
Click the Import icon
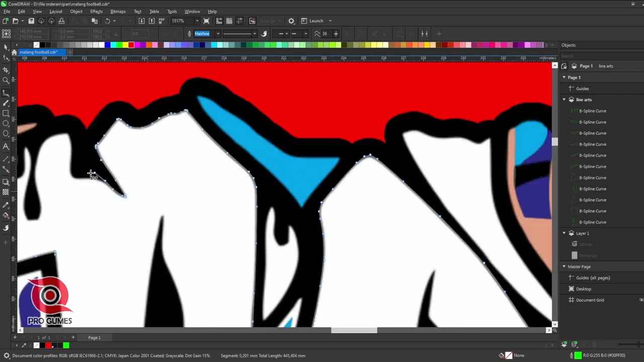(x=141, y=21)
